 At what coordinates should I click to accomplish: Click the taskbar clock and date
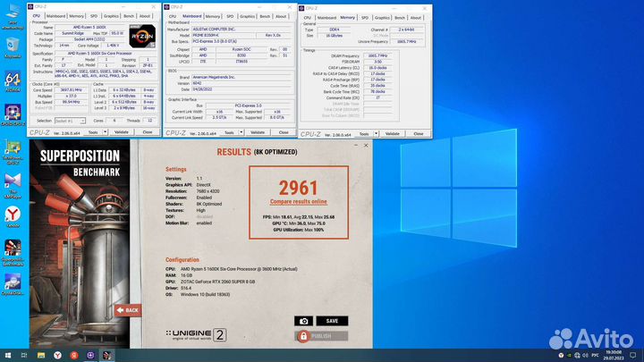click(614, 355)
